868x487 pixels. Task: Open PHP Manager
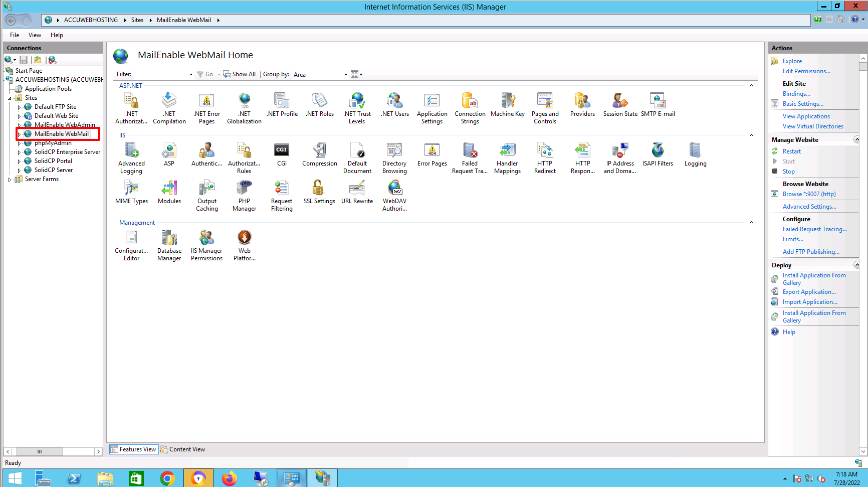point(244,196)
